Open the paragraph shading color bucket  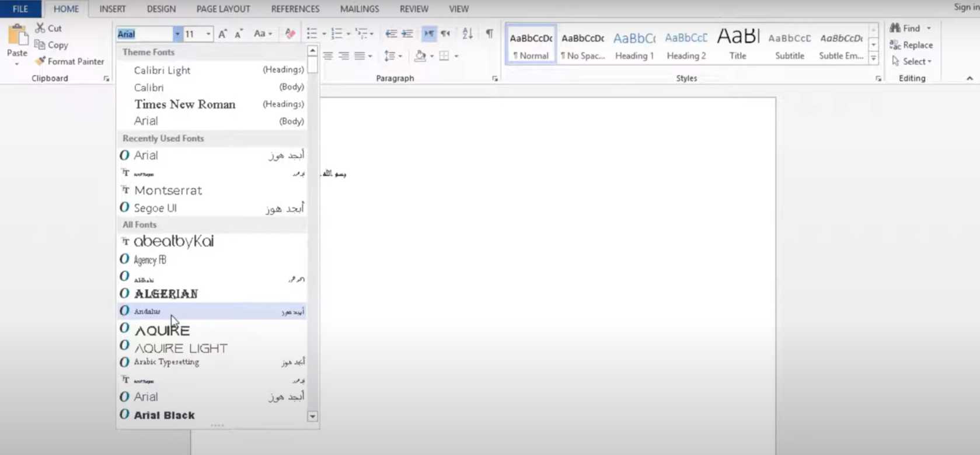click(420, 56)
